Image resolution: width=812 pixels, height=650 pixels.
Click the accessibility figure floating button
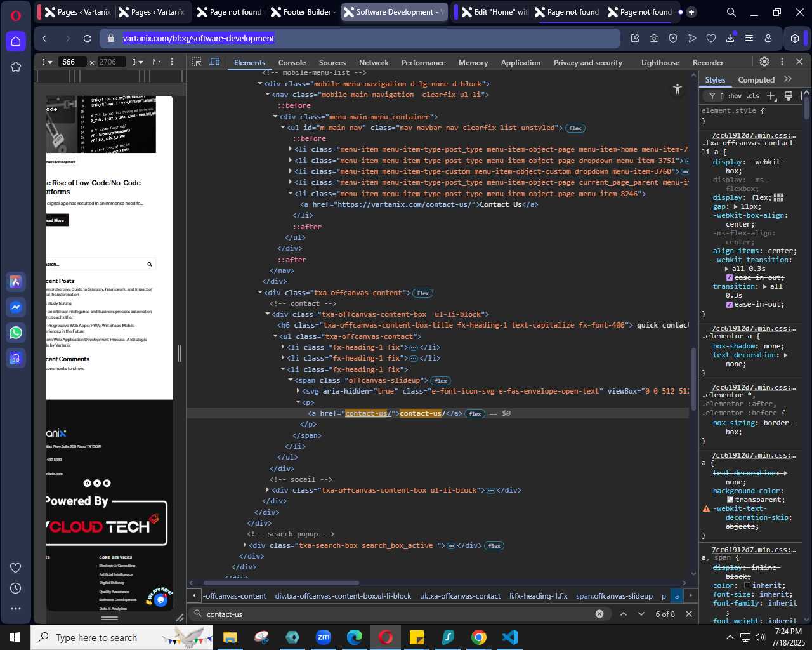point(678,90)
